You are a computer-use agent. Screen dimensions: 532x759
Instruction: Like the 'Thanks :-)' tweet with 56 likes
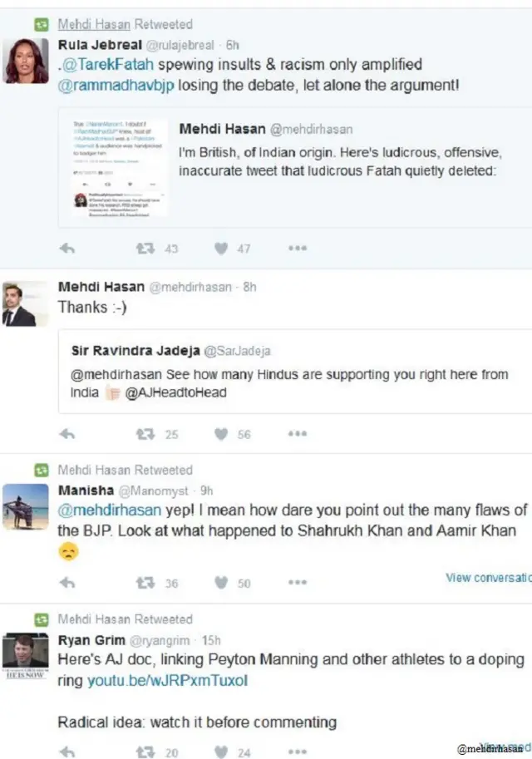coord(221,433)
